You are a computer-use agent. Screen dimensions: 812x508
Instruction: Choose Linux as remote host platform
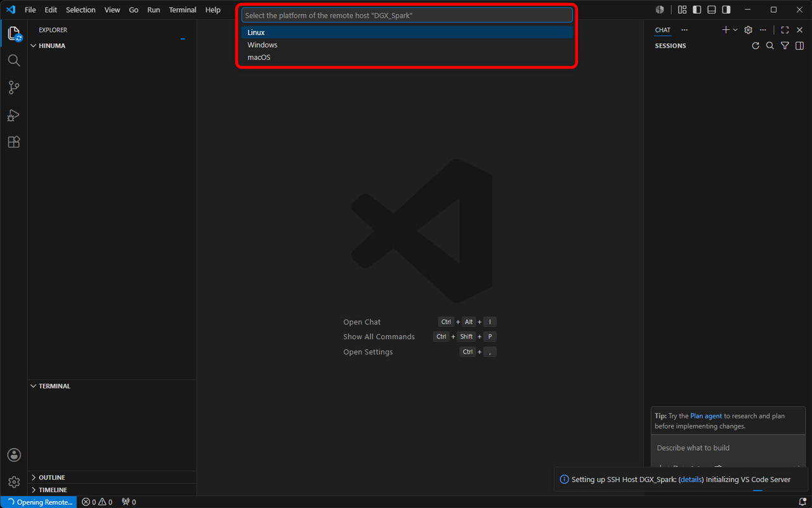407,32
